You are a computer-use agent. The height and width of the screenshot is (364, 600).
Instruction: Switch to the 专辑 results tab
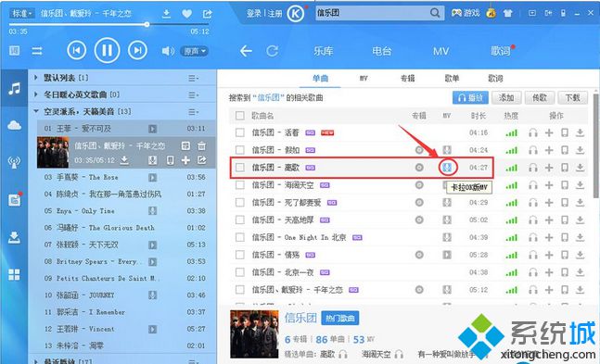pos(407,79)
